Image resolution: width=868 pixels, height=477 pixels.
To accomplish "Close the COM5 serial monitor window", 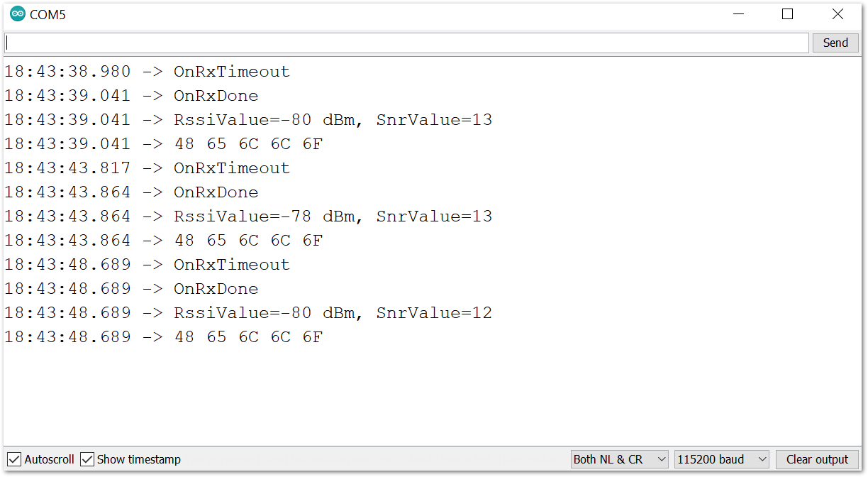I will [x=838, y=14].
